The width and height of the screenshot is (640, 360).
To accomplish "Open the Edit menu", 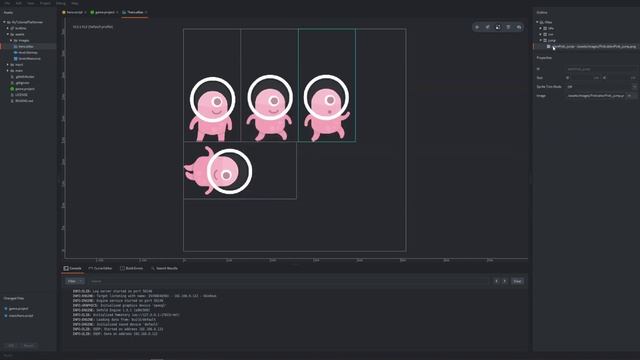I will click(x=18, y=3).
